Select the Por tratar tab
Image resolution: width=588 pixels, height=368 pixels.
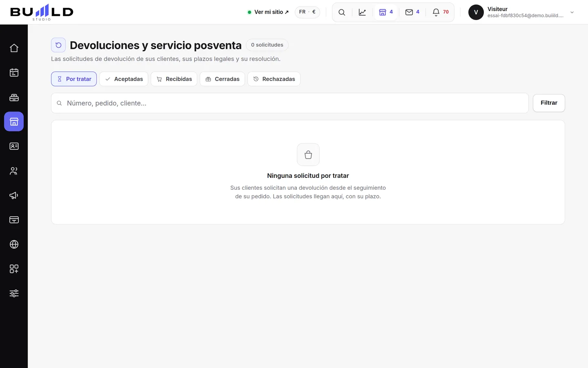click(74, 79)
